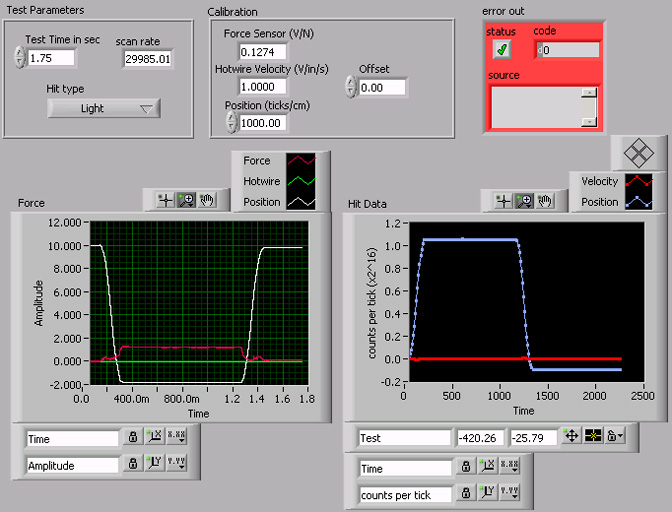Image resolution: width=672 pixels, height=512 pixels.
Task: Autoscale the Hit Data X axis once
Action: 488,467
